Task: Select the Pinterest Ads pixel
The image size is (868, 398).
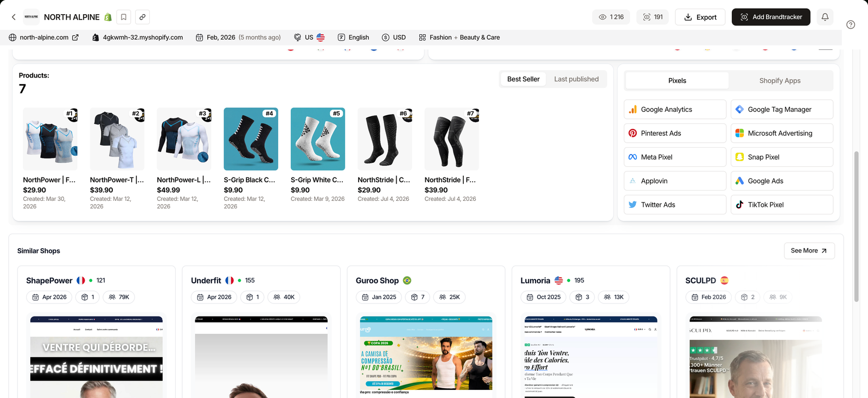Action: pos(675,133)
